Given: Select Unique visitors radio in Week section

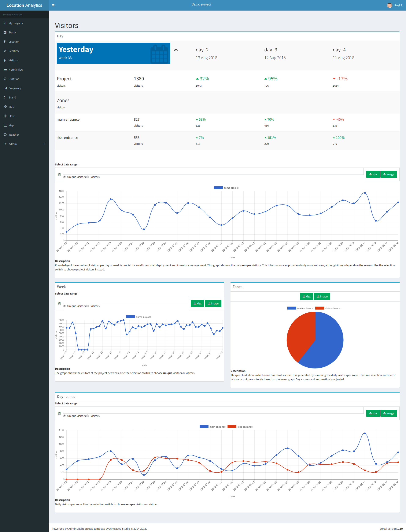Looking at the screenshot, I should tap(64, 306).
